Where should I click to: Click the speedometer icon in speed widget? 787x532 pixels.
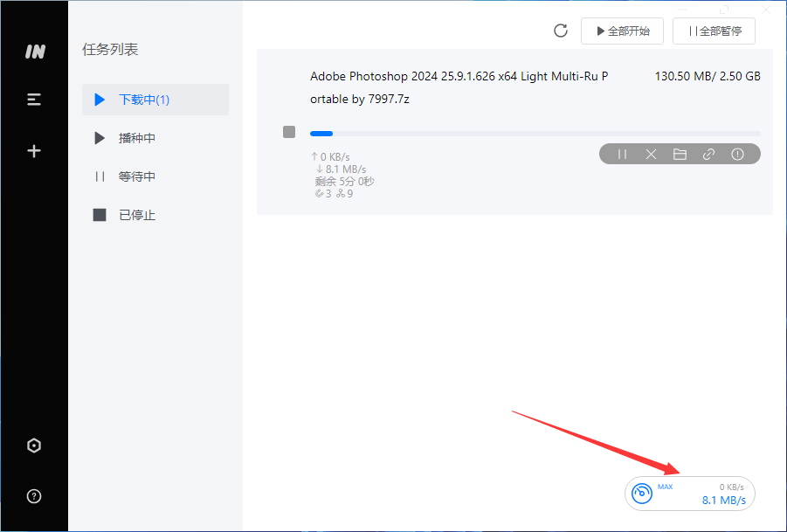pyautogui.click(x=642, y=494)
